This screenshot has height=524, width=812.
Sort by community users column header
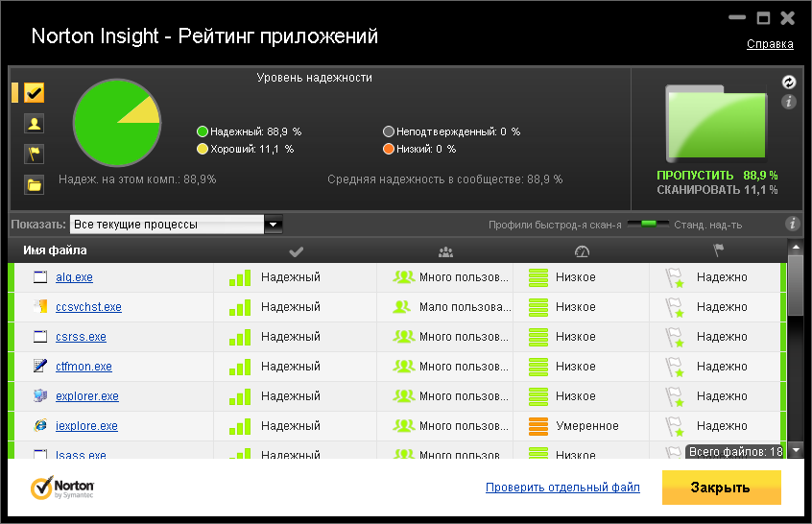click(x=445, y=252)
